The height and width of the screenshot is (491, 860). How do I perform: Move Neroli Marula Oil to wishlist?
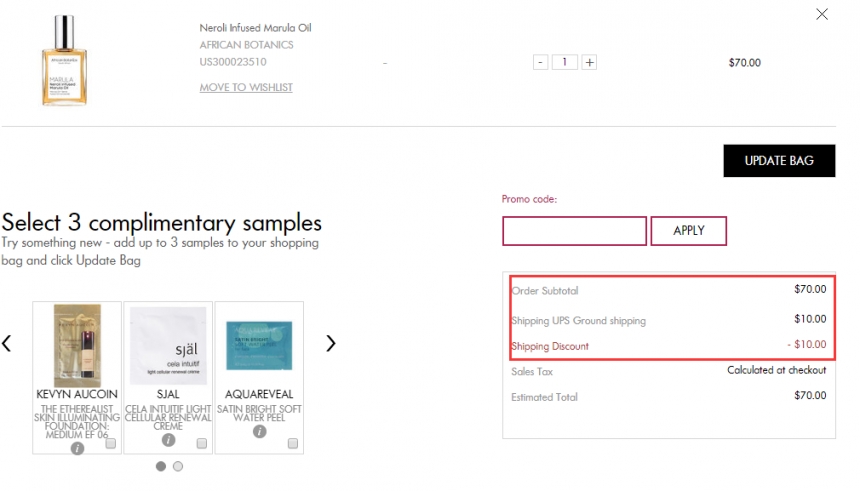246,87
